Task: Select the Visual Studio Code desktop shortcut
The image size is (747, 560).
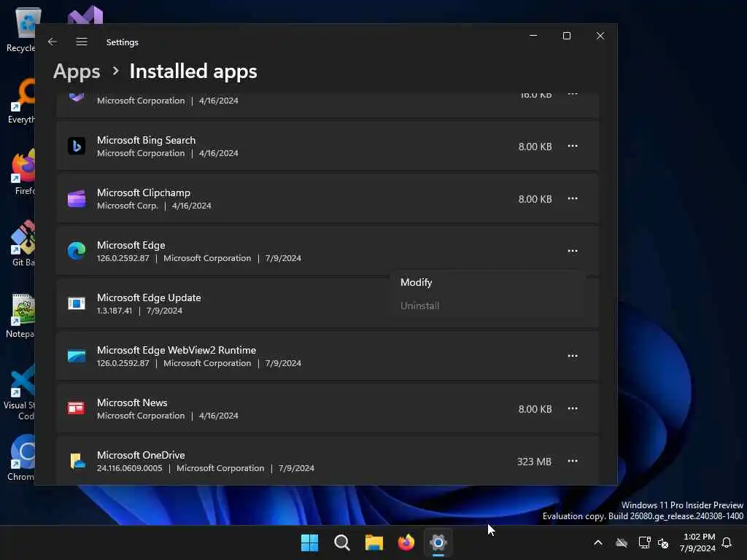Action: (x=19, y=392)
